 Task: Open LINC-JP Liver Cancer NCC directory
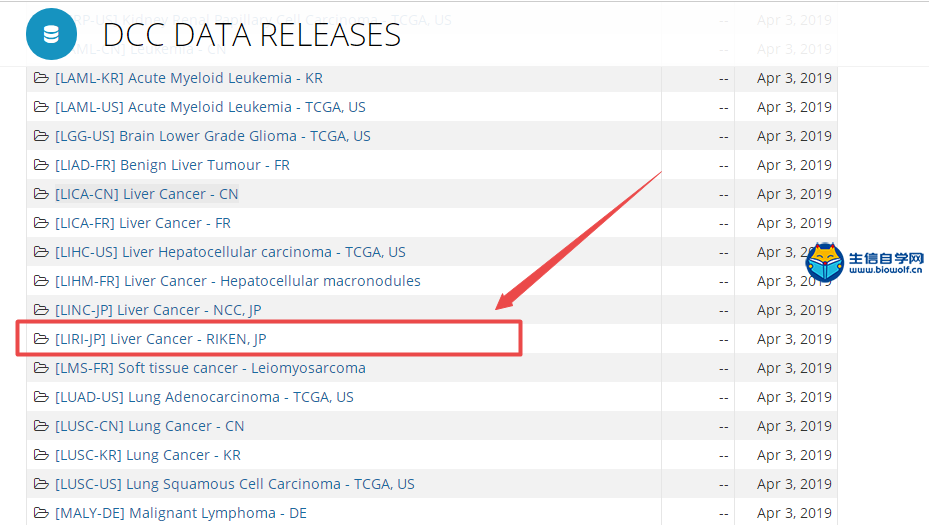coord(158,310)
